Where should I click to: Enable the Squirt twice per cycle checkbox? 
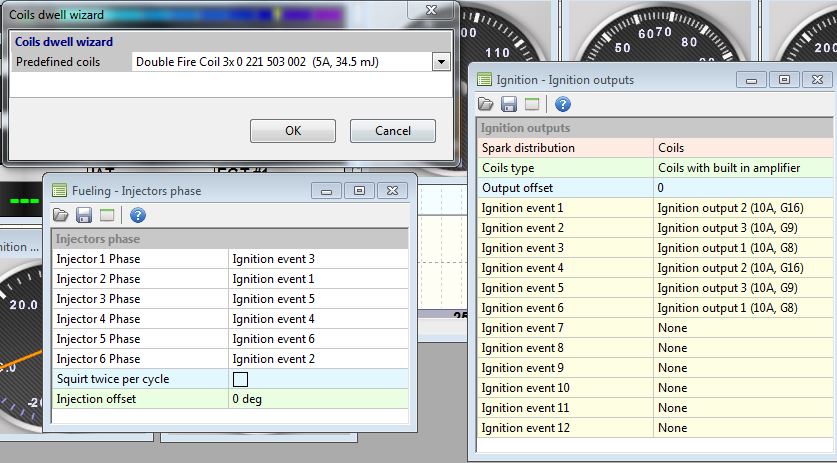(x=240, y=379)
